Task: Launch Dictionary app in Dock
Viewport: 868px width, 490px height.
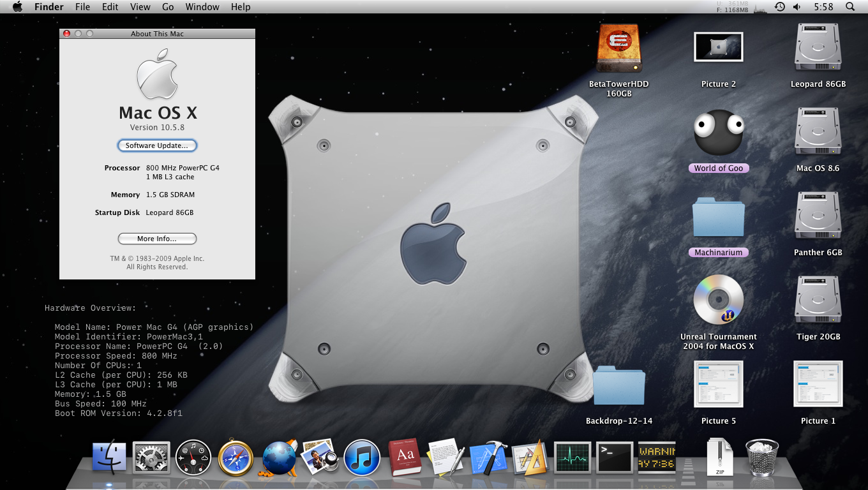Action: coord(404,457)
